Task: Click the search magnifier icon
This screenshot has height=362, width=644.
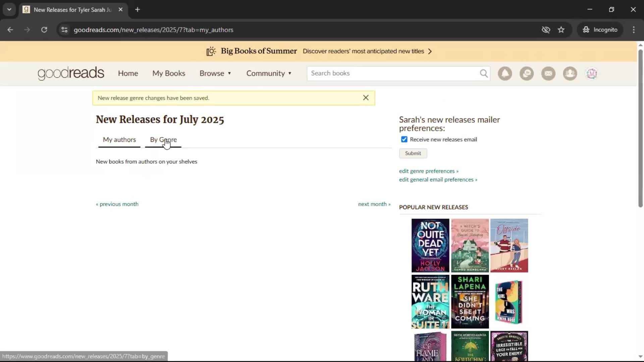Action: [484, 73]
